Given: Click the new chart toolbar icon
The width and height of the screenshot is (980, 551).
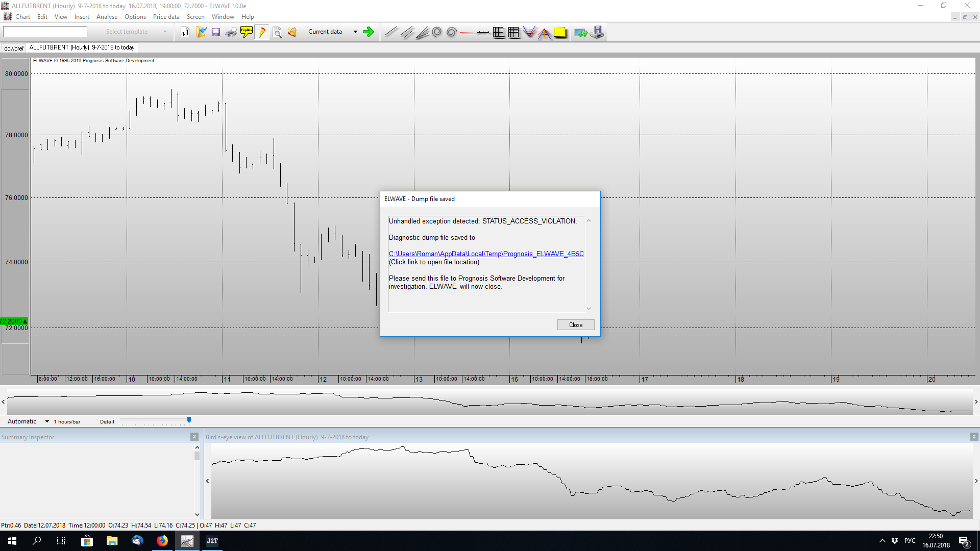Looking at the screenshot, I should click(185, 32).
